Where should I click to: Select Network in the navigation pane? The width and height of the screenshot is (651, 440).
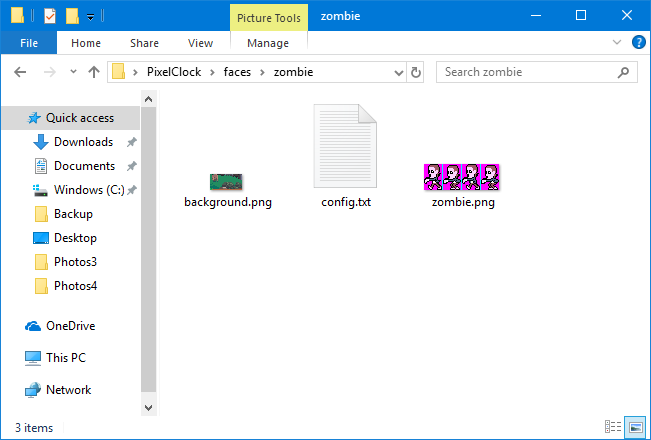(69, 390)
